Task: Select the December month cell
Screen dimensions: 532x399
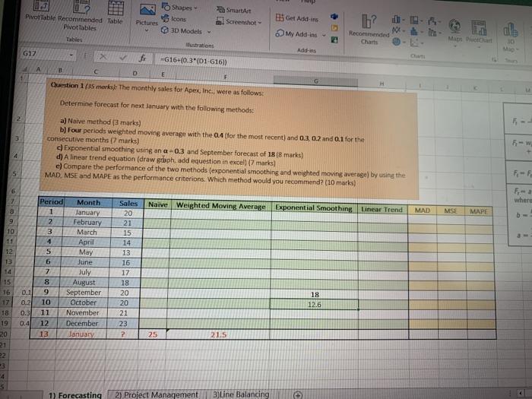Action: click(x=82, y=323)
